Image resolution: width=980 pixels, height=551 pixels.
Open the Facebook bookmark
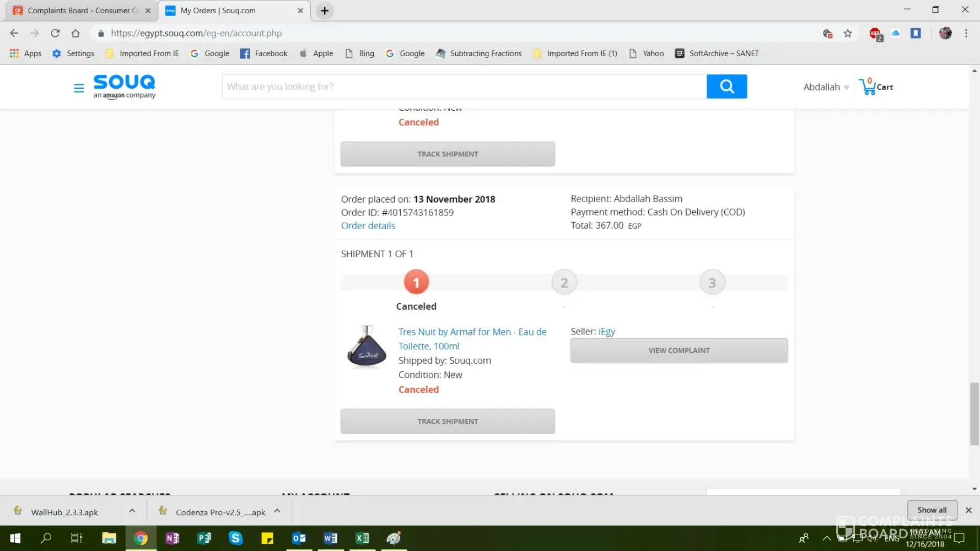264,53
